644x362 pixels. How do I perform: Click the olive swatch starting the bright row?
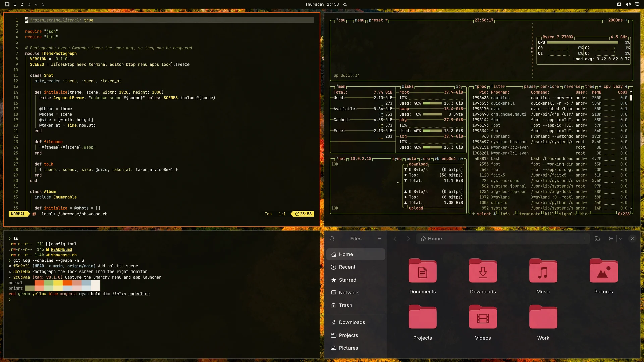pyautogui.click(x=30, y=288)
